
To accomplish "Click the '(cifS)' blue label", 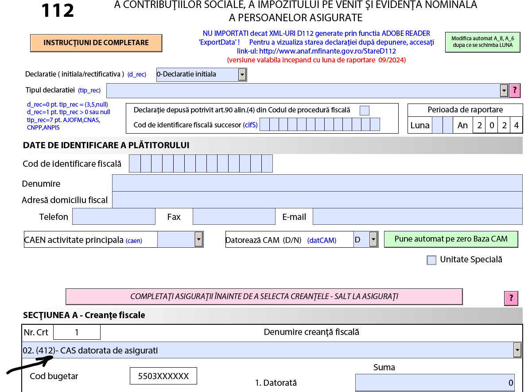I will click(x=250, y=125).
